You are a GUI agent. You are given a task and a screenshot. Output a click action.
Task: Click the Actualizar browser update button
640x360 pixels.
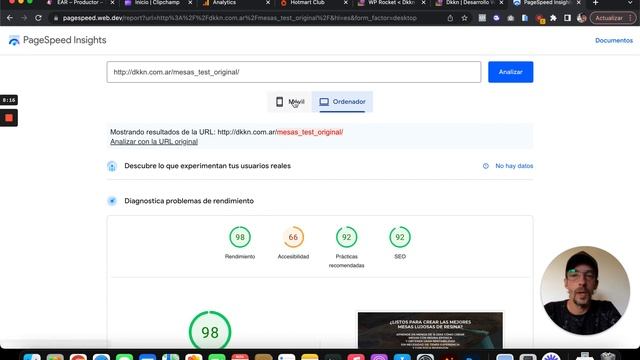click(613, 18)
